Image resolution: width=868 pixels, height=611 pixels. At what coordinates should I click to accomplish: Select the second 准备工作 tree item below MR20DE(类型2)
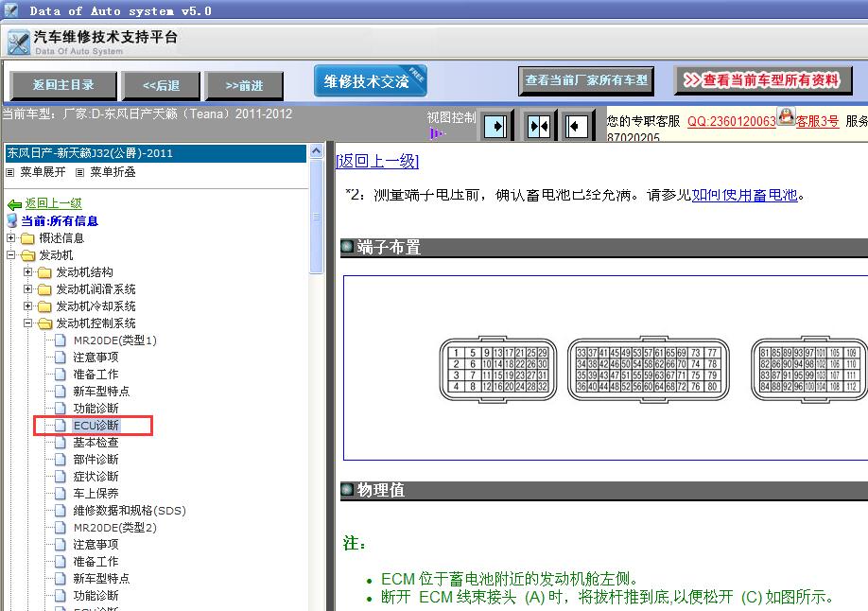click(95, 562)
